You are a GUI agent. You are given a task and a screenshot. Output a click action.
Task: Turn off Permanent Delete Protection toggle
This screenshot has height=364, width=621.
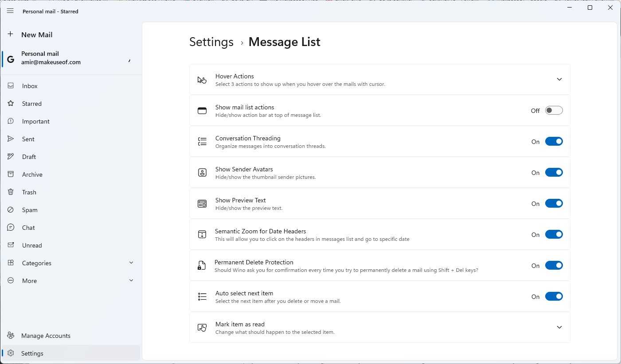click(554, 265)
